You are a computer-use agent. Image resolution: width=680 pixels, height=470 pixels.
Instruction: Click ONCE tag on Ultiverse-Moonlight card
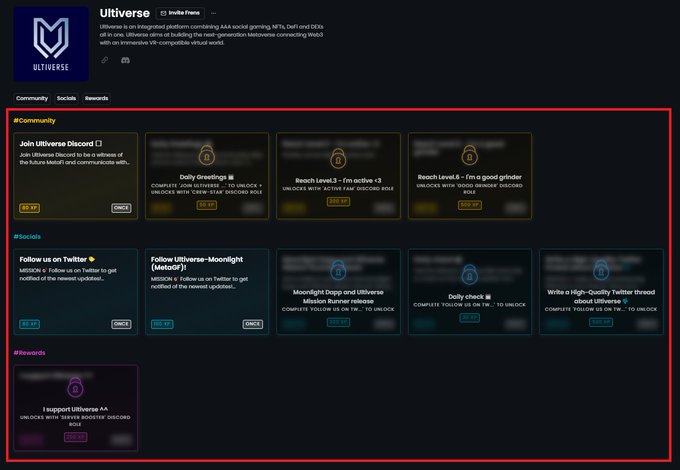(x=252, y=324)
